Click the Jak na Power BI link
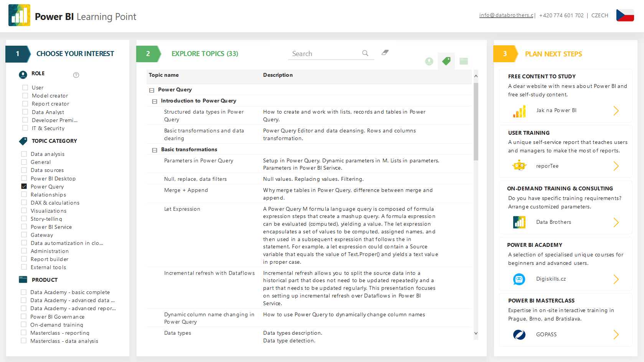The width and height of the screenshot is (644, 362). pos(556,110)
